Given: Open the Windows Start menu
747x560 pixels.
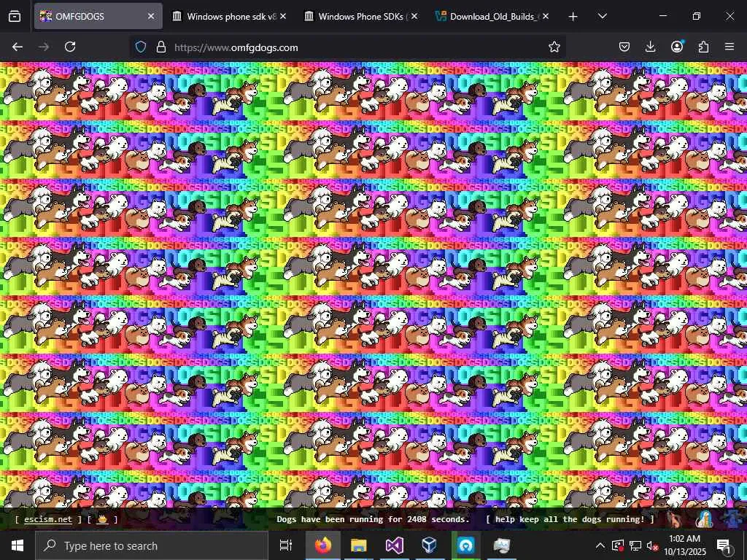Looking at the screenshot, I should (x=18, y=545).
